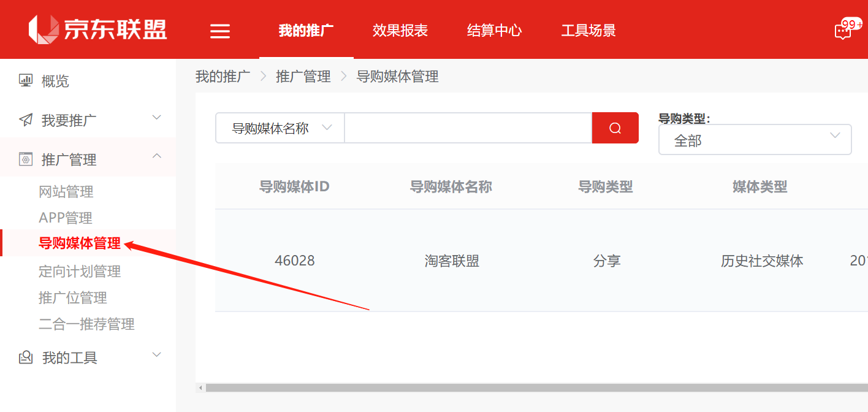Click the 历史社交媒体 cell
868x412 pixels.
[x=762, y=261]
